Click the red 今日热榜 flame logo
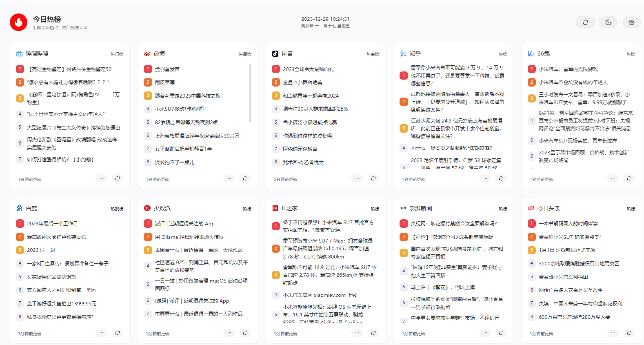 [18, 22]
